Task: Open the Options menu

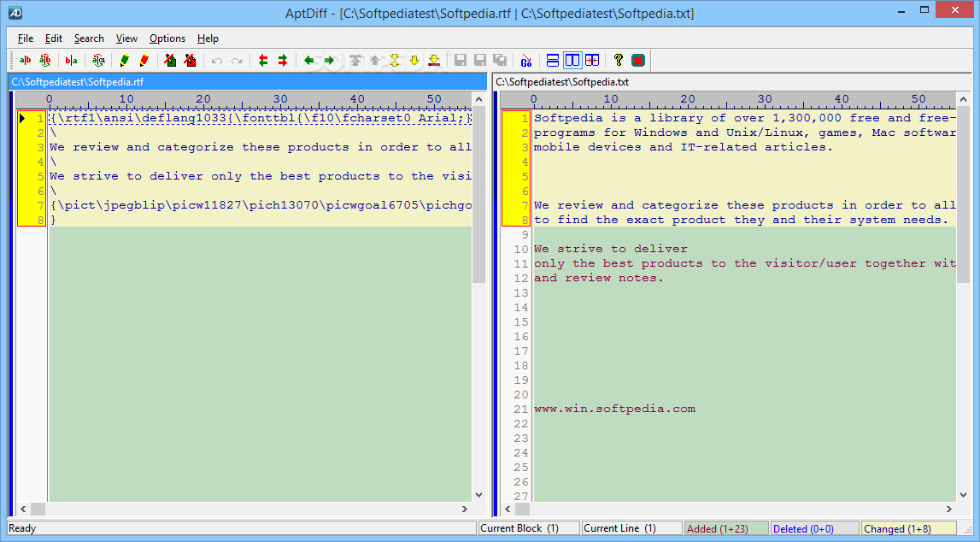Action: pyautogui.click(x=167, y=38)
